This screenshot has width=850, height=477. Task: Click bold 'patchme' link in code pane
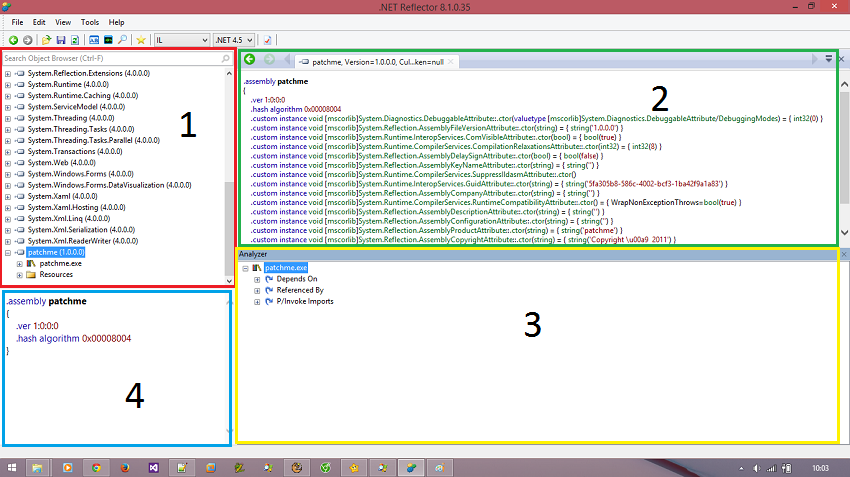(x=293, y=81)
